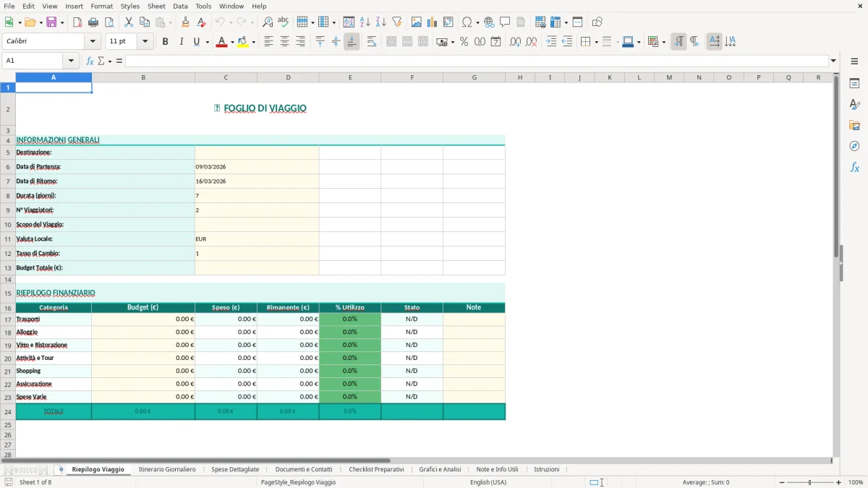
Task: Expand the Name Box dropdown
Action: click(x=71, y=61)
